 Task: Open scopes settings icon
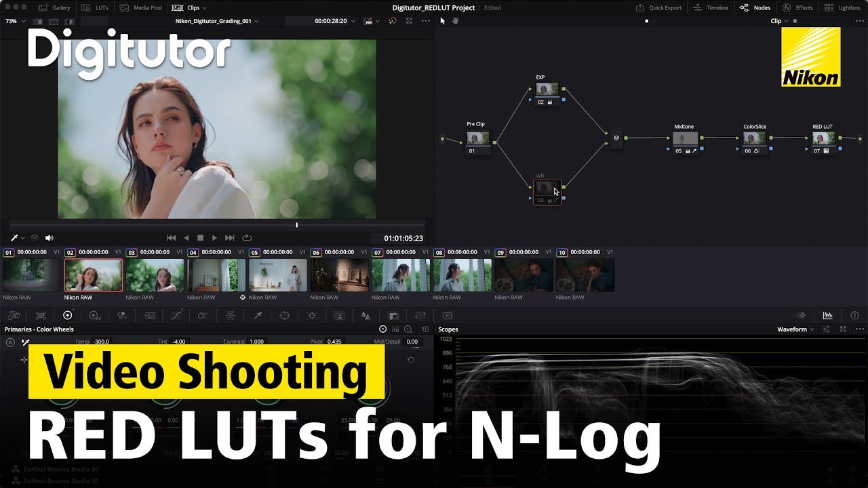pos(827,329)
